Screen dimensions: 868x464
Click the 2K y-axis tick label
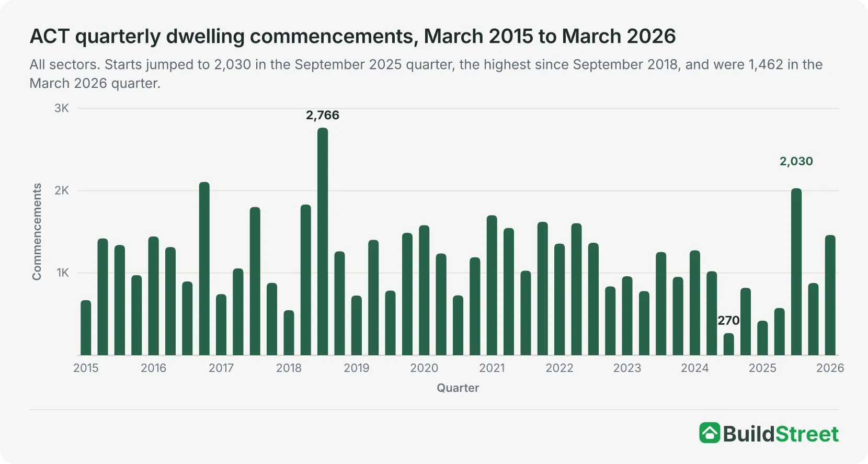pos(62,190)
